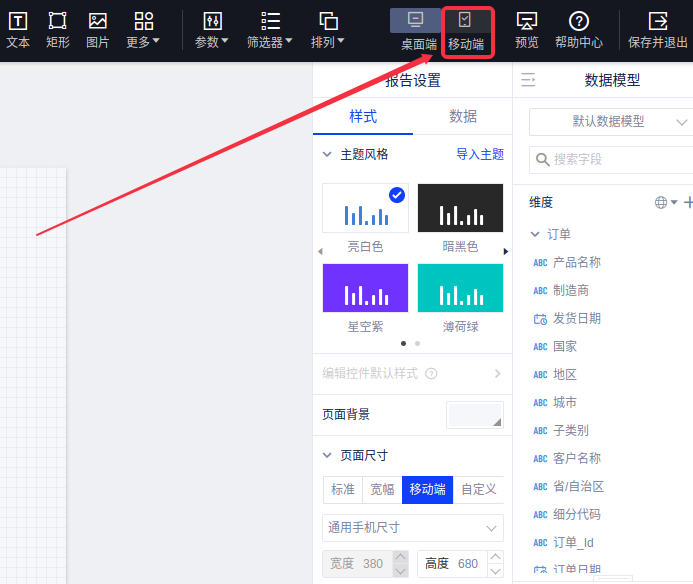Click the Import Theme link
This screenshot has height=584, width=693.
(480, 155)
